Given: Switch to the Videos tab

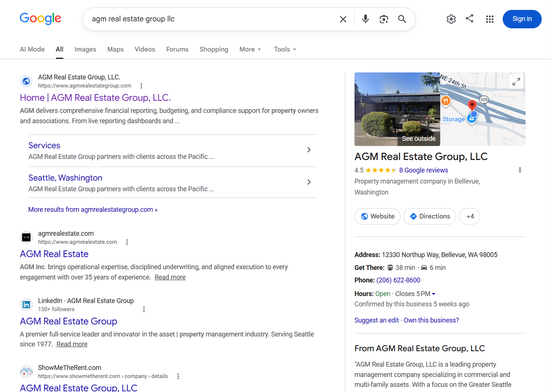Looking at the screenshot, I should point(145,49).
